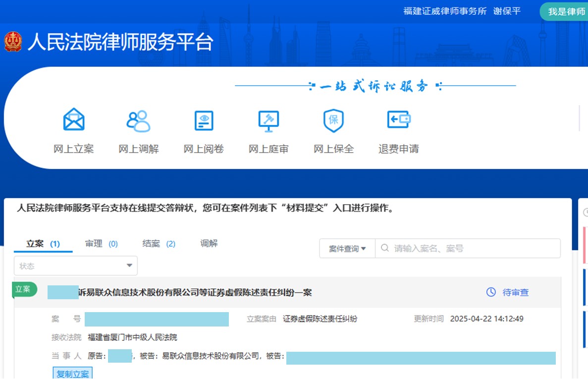The image size is (588, 379).
Task: Open the 网上立案 envelope icon
Action: click(74, 119)
